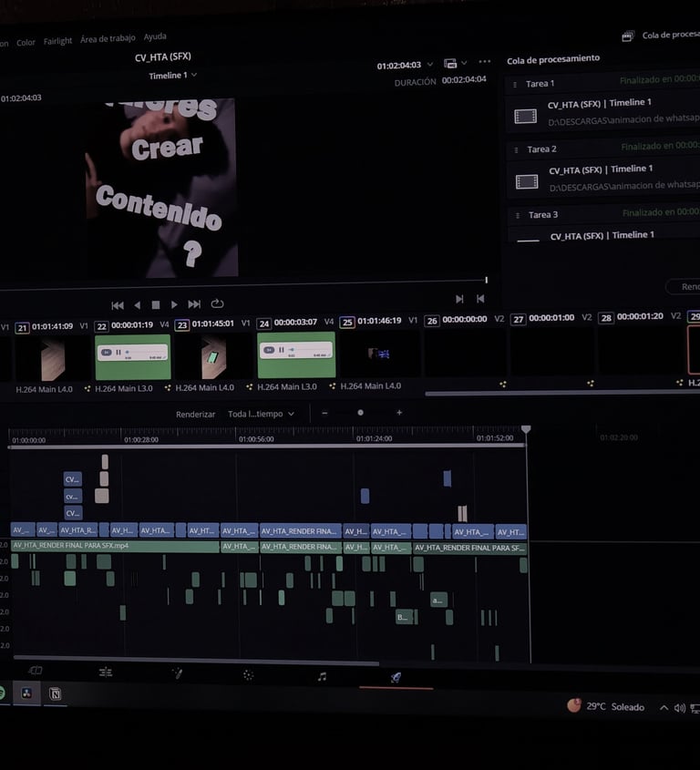Open the 29°C Soleado weather widget
The width and height of the screenshot is (700, 770).
coord(606,706)
